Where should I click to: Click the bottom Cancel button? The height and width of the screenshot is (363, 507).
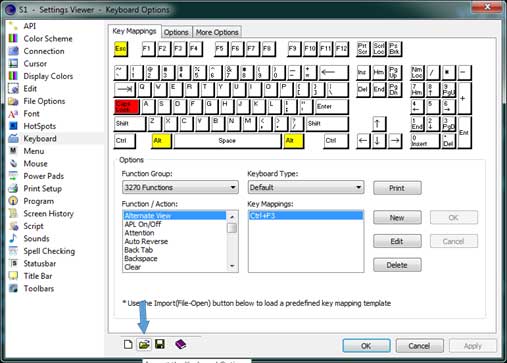click(419, 346)
